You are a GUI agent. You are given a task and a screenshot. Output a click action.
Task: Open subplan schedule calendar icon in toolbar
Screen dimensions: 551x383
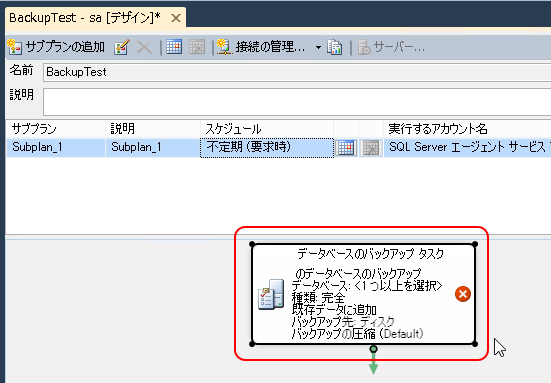pos(174,47)
